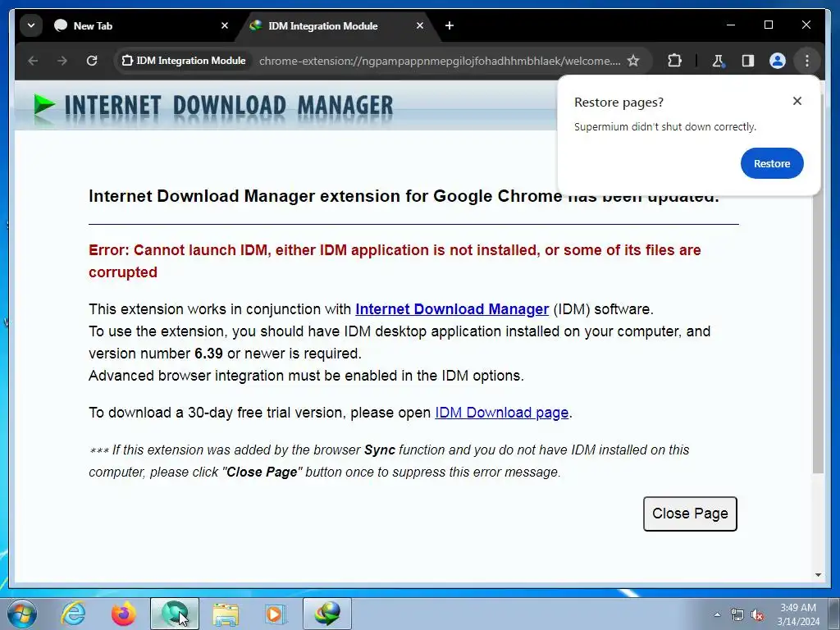Open the Extensions puzzle icon
The width and height of the screenshot is (840, 630).
[674, 61]
